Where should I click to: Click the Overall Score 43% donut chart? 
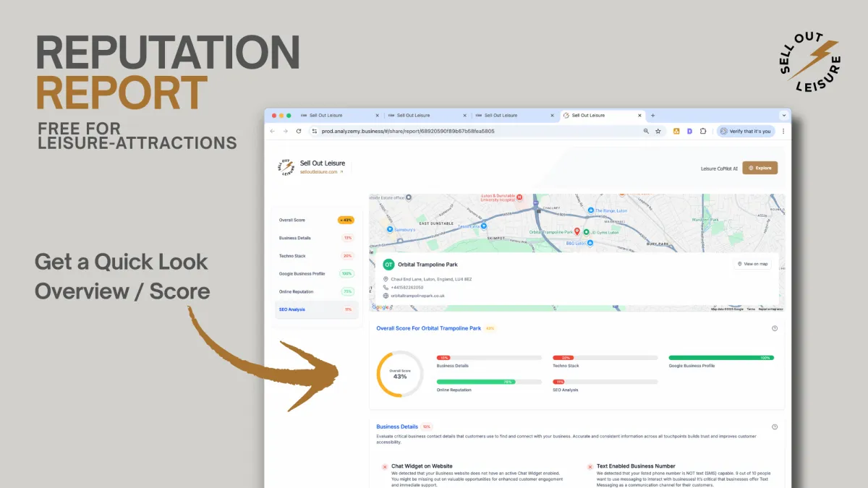tap(400, 374)
